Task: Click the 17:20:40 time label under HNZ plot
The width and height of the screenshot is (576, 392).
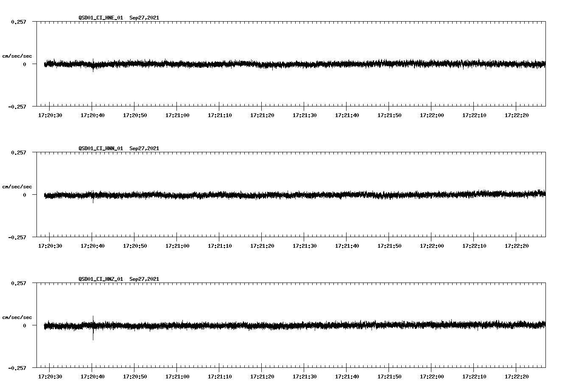Action: pos(92,377)
